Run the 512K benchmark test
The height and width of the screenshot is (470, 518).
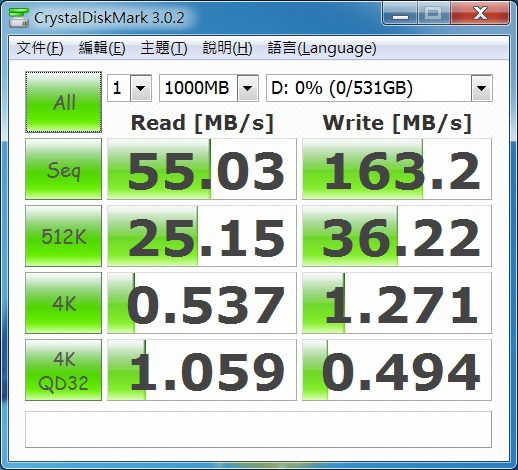(63, 236)
